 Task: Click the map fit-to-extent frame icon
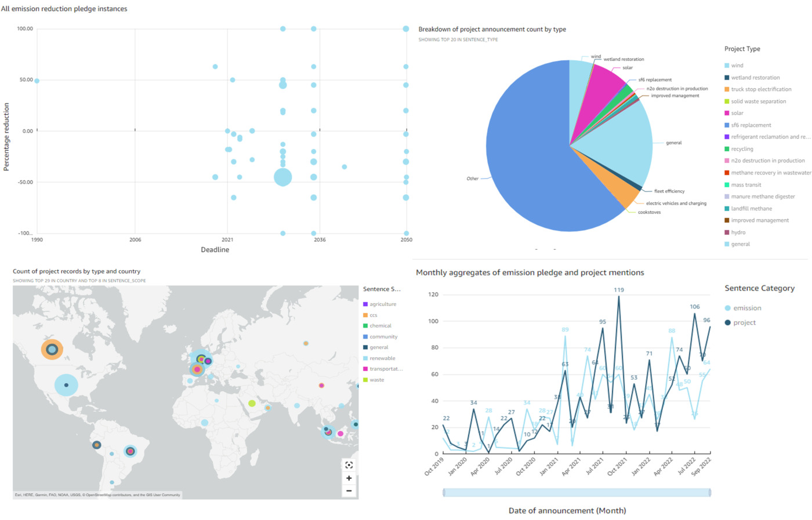[x=349, y=465]
